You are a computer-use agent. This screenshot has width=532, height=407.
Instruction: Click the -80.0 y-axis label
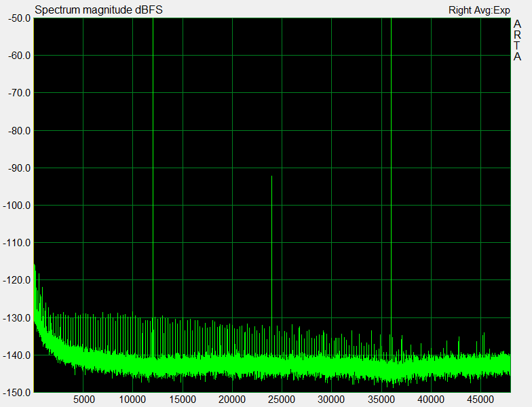pos(19,130)
